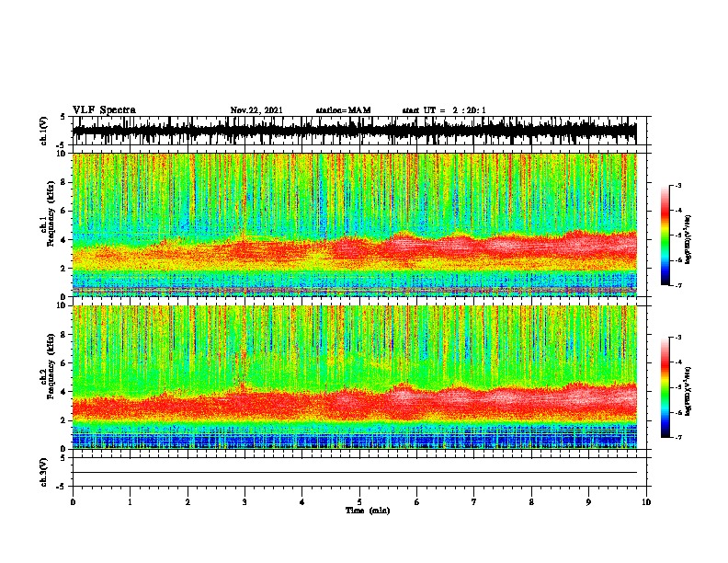Click time axis tick label 4
728x563 pixels.
(x=302, y=502)
